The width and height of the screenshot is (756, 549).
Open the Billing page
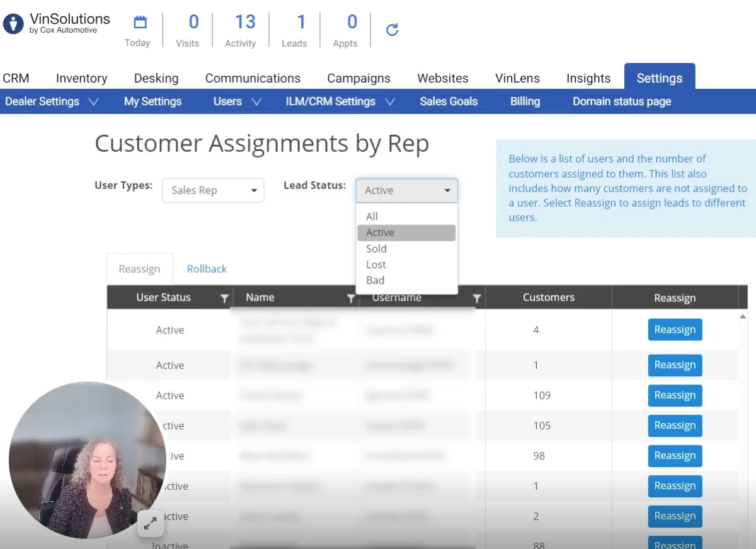(x=525, y=101)
